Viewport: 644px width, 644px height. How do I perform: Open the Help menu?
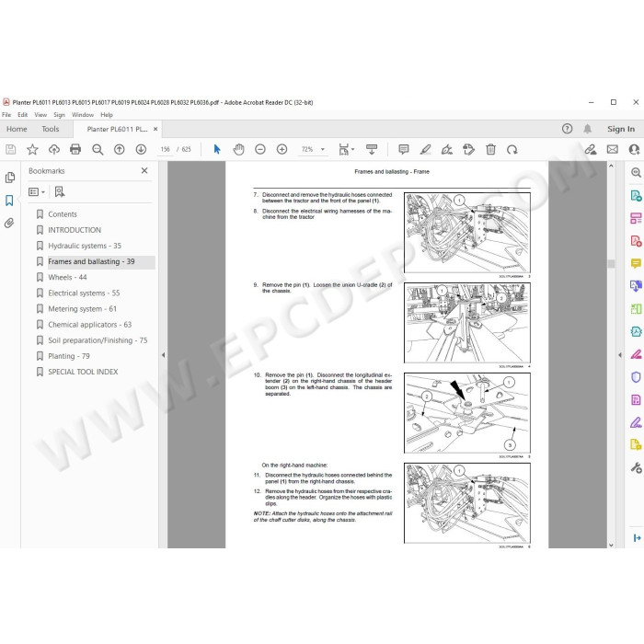[x=107, y=115]
